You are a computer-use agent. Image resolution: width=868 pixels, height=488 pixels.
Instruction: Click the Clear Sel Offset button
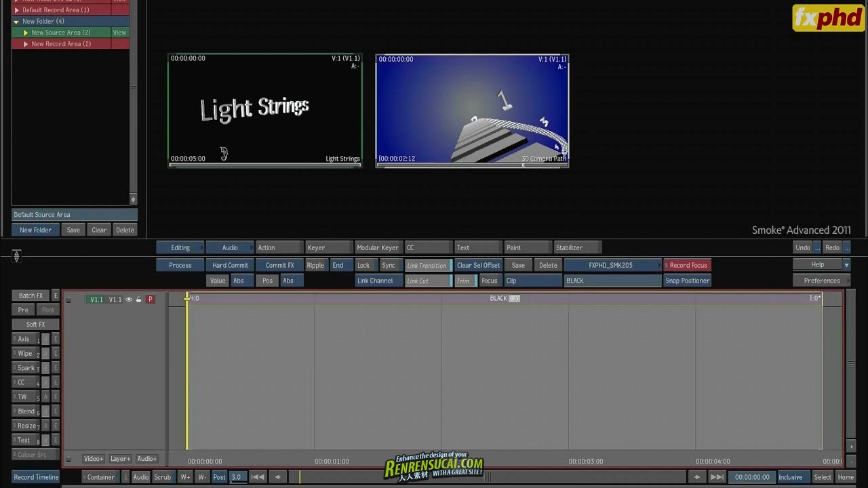(478, 265)
